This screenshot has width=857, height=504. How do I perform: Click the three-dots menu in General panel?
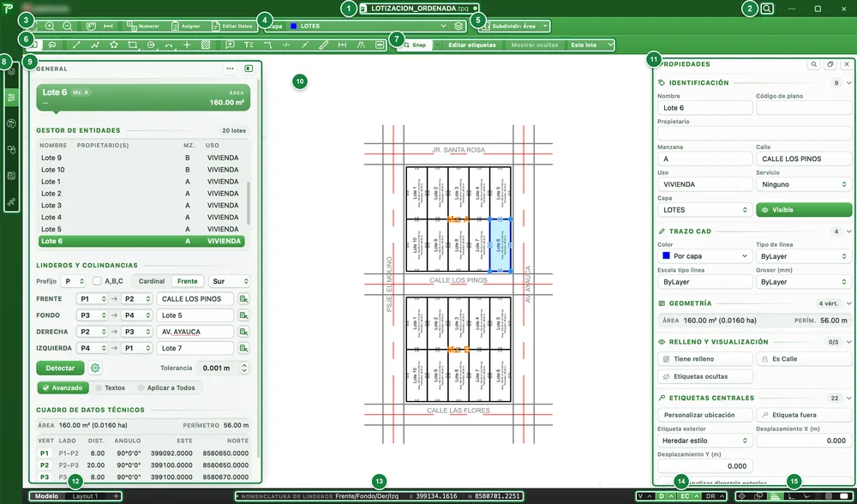click(230, 69)
